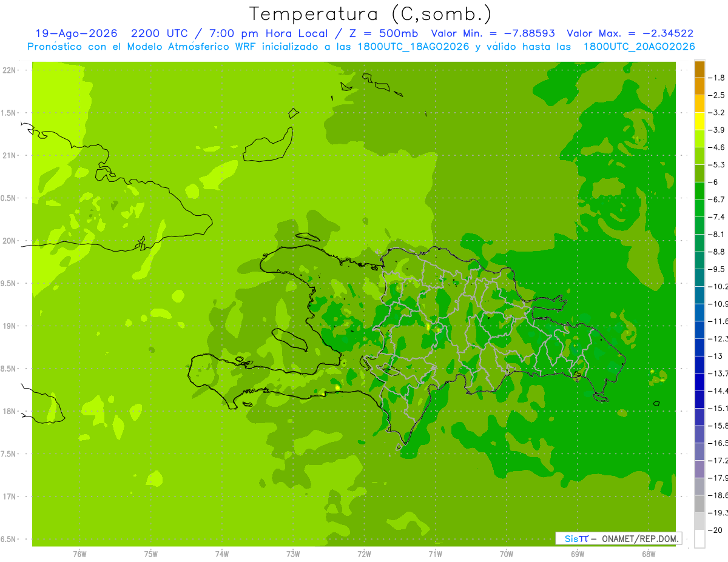Pick the dark orange swatch above -1.8

(x=699, y=69)
